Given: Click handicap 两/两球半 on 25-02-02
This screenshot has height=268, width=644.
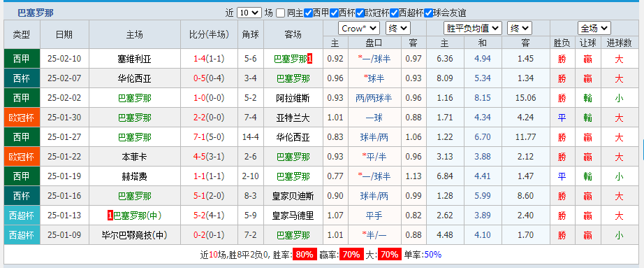Looking at the screenshot, I should (374, 98).
